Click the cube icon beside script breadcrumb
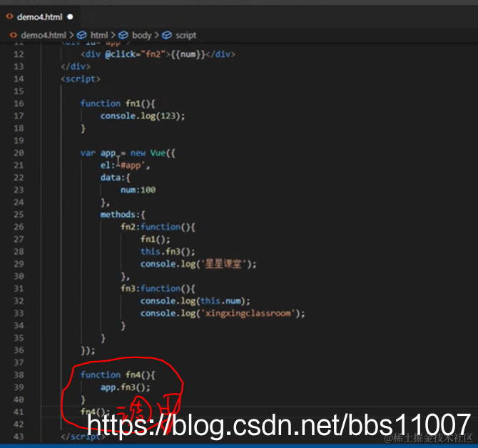This screenshot has height=448, width=478. [167, 36]
